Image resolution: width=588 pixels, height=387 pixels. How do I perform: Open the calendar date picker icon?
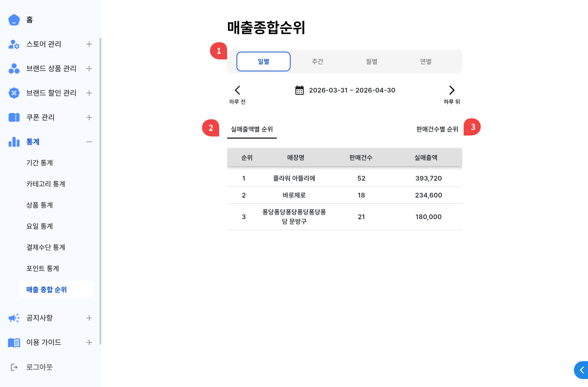(x=299, y=90)
